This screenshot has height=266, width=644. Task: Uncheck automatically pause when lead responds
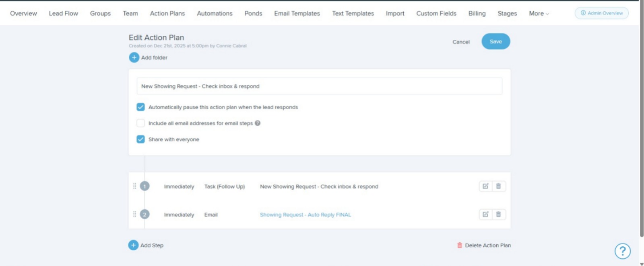(x=140, y=107)
